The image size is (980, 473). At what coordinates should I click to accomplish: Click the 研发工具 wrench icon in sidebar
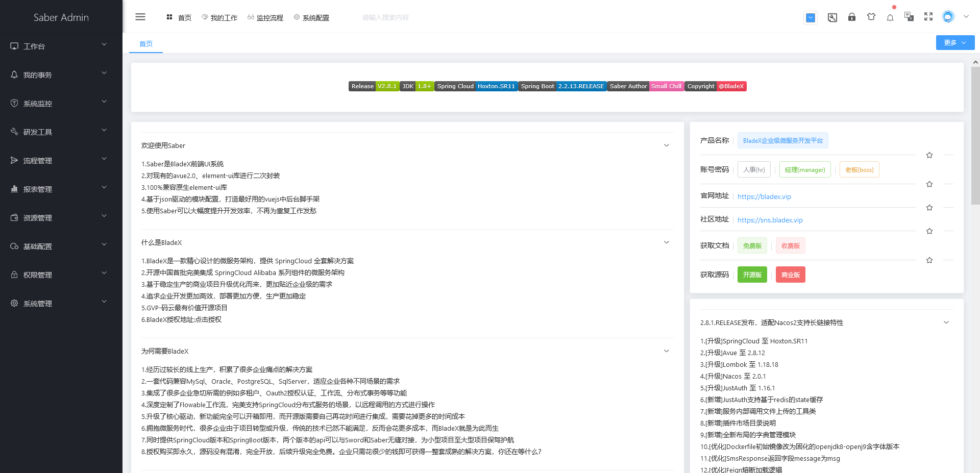pos(14,132)
